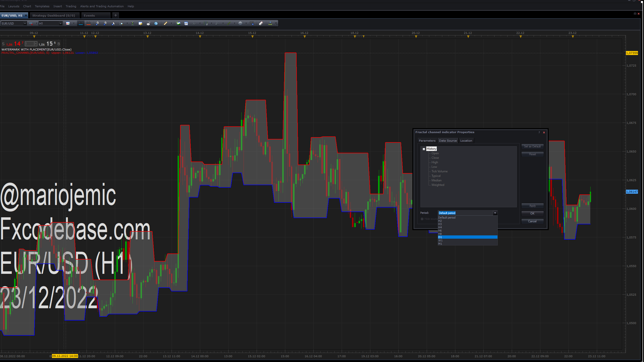The width and height of the screenshot is (644, 362).
Task: Open Alerts and Trading Automation menu
Action: coord(102,6)
